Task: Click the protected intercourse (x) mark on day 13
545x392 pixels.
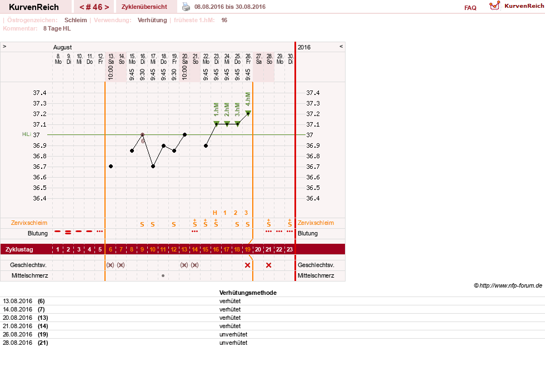Action: (x=184, y=265)
